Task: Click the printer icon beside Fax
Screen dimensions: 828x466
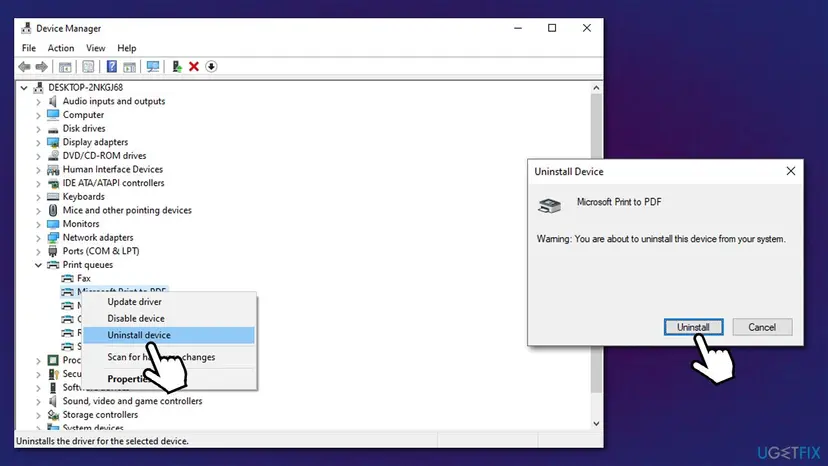Action: [x=68, y=278]
